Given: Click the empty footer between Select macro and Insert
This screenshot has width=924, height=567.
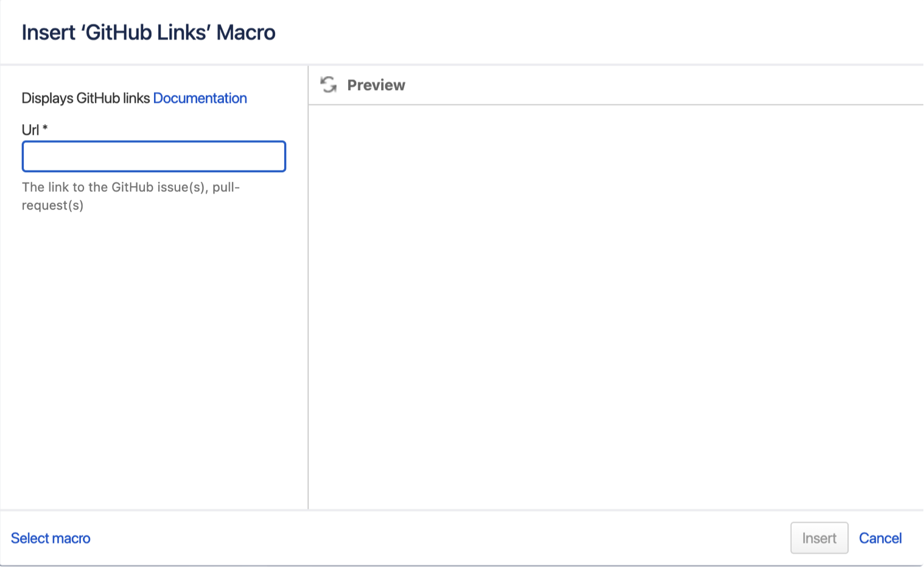Looking at the screenshot, I should coord(438,538).
